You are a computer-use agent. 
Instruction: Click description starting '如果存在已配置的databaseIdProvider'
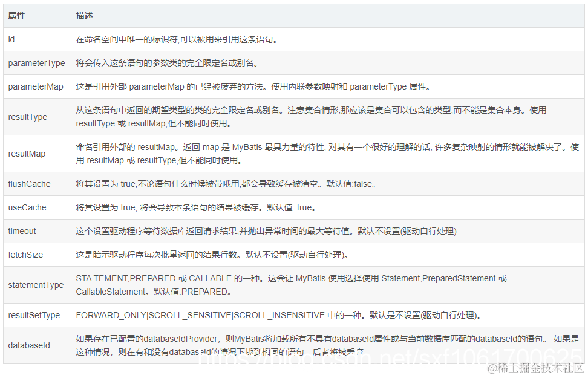[x=327, y=346]
